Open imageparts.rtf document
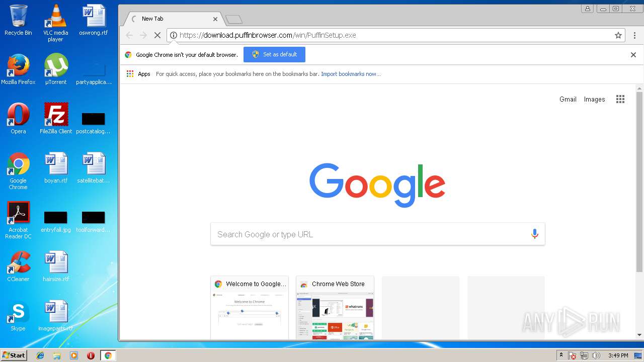The width and height of the screenshot is (644, 362). pos(56,316)
